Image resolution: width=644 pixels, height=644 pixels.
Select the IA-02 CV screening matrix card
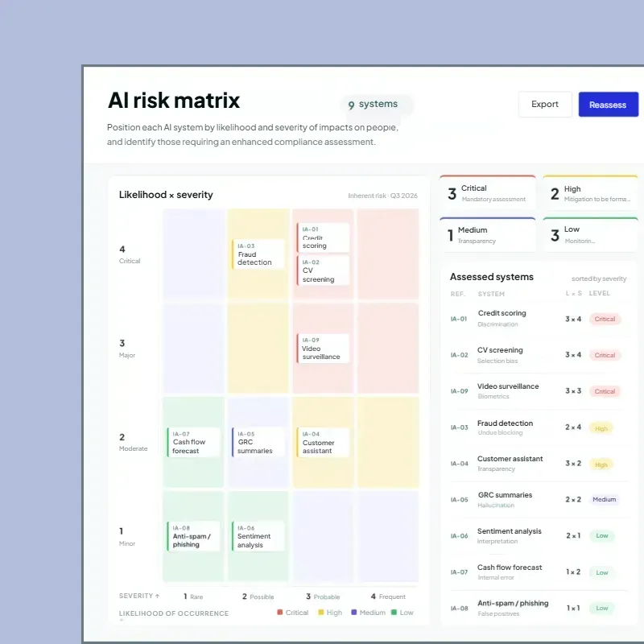(323, 270)
